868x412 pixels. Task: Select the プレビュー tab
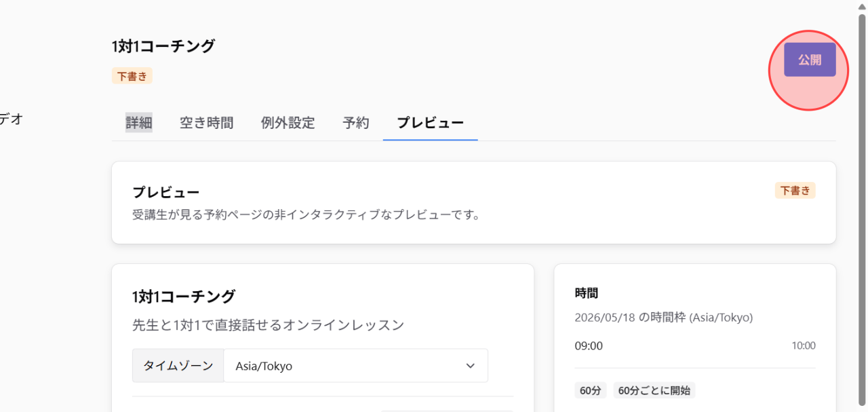(430, 123)
